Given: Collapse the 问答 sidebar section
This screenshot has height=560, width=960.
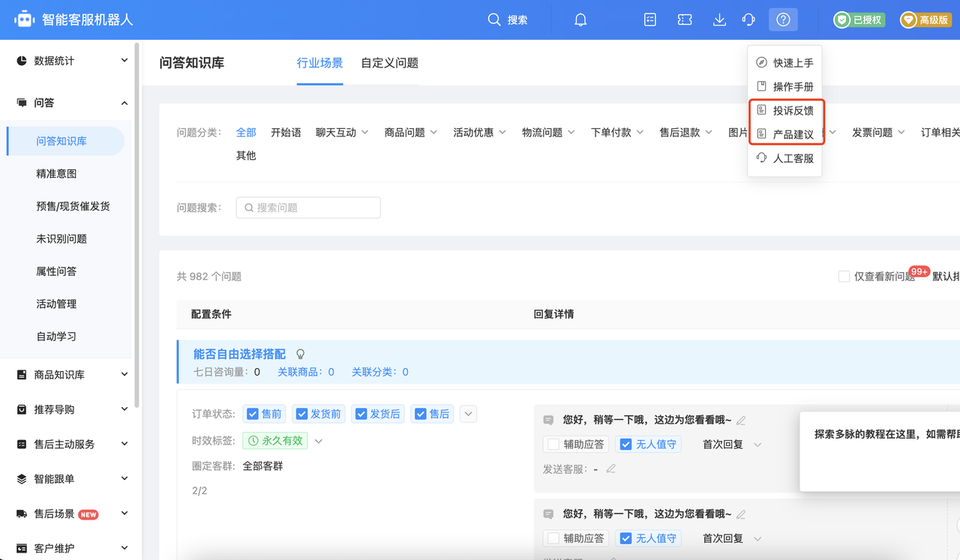Looking at the screenshot, I should [124, 103].
